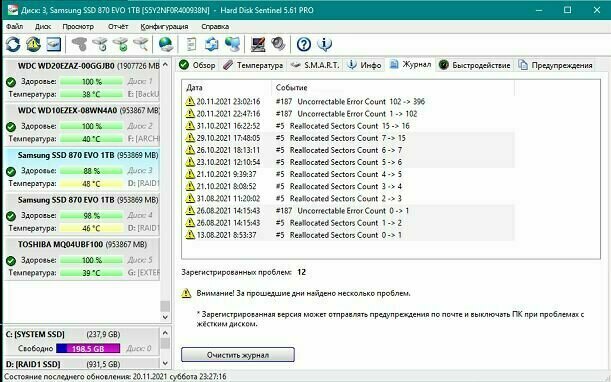Click the Hard Disk Sentinel title bar icon
Viewport: 611px width, 382px height.
pyautogui.click(x=12, y=10)
